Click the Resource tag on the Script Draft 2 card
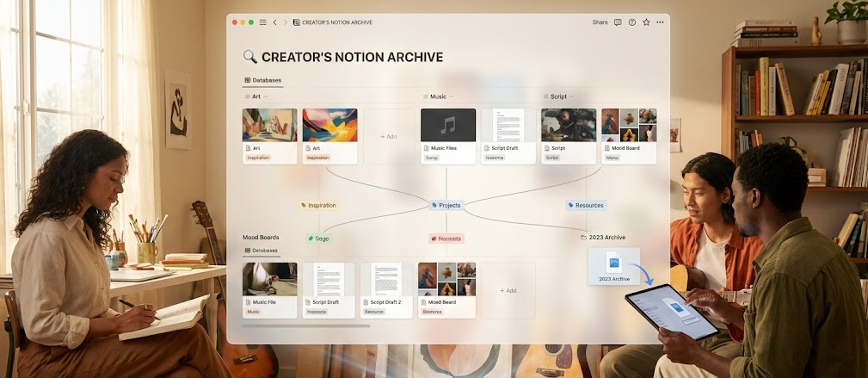This screenshot has width=868, height=378. pos(374,312)
